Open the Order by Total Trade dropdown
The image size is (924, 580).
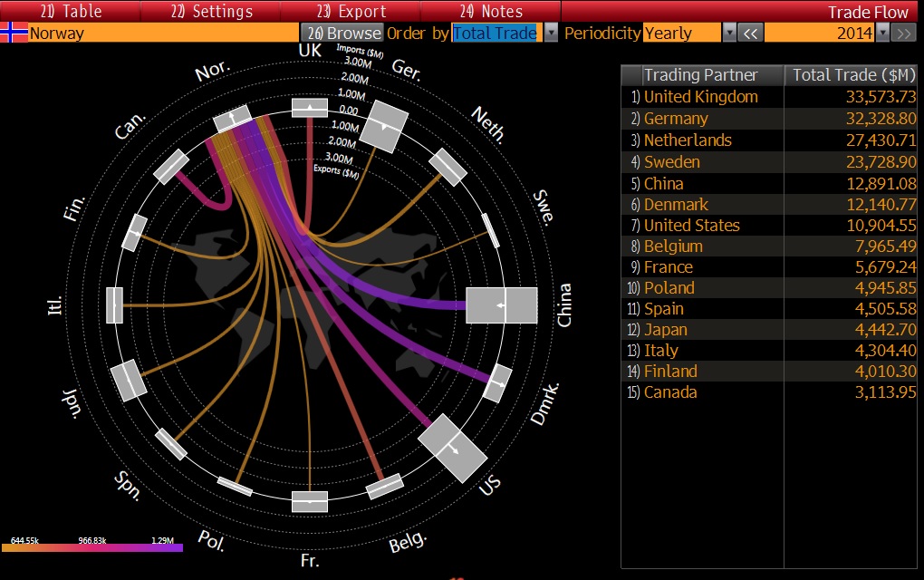click(551, 34)
